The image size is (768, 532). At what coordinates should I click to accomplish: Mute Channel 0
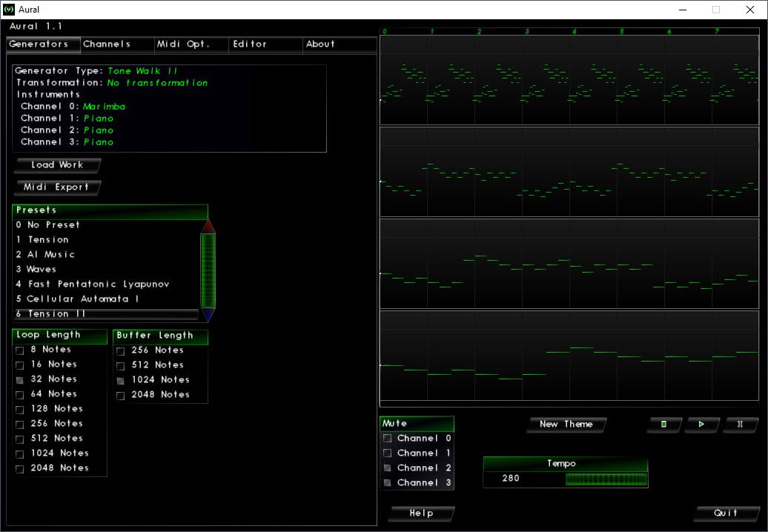point(387,439)
